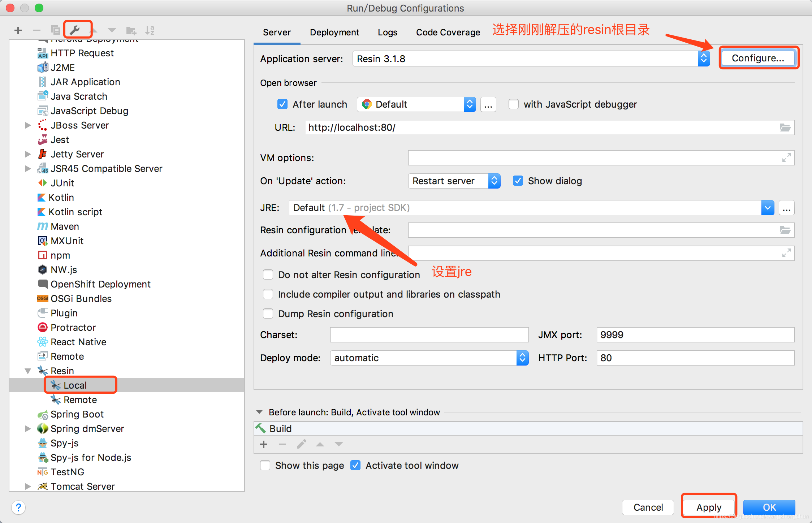Enable Do not alter Resin configuration

(x=268, y=275)
